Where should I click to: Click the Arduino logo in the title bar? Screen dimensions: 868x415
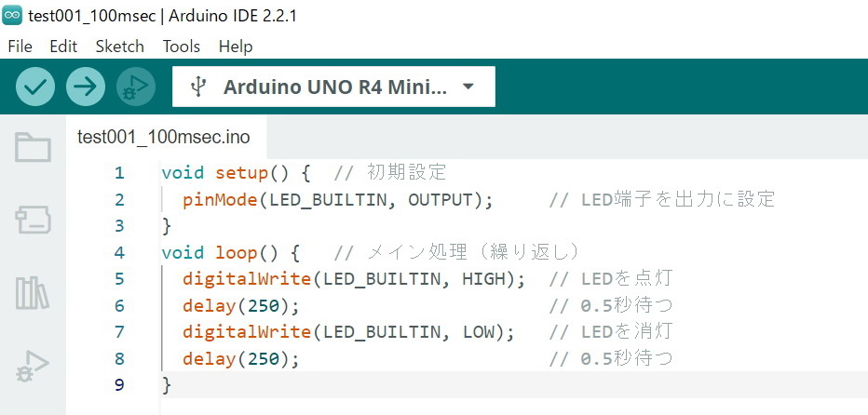[12, 16]
